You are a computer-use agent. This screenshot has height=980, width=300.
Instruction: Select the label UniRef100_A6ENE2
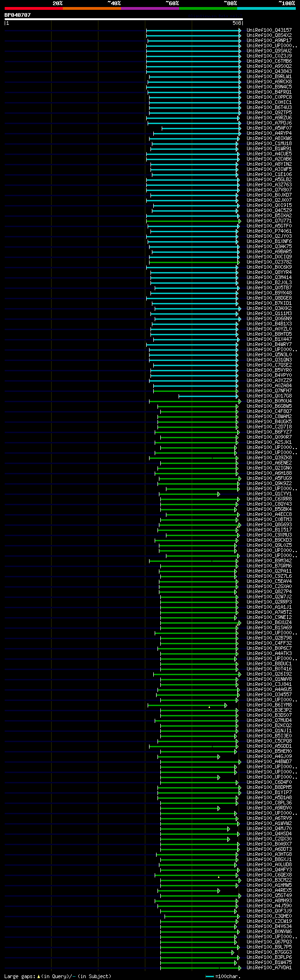point(269,463)
